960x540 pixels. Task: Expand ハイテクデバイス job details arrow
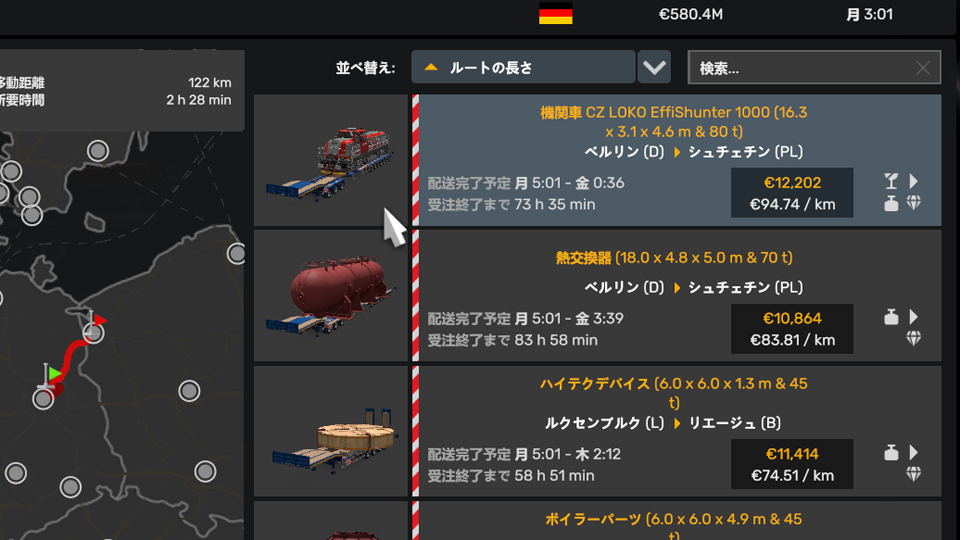pos(913,452)
